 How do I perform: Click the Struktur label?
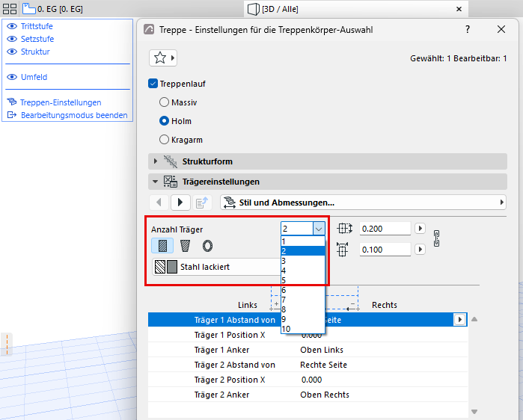point(35,52)
